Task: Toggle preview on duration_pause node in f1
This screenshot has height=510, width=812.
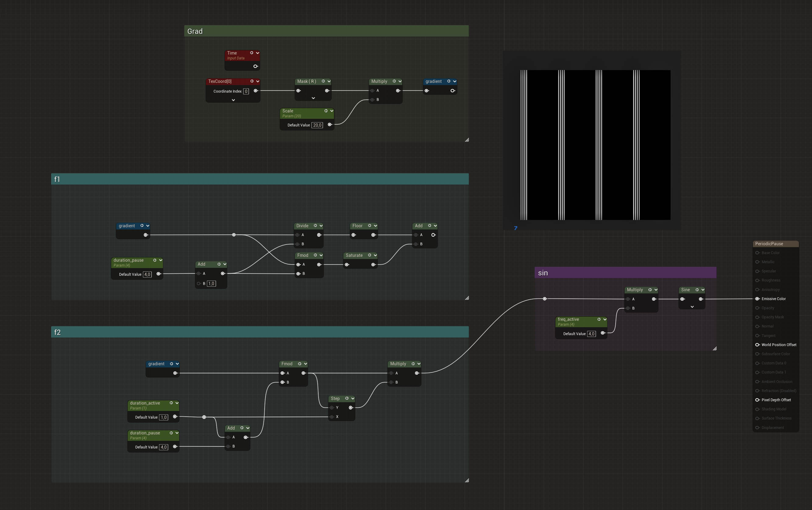Action: click(x=155, y=260)
